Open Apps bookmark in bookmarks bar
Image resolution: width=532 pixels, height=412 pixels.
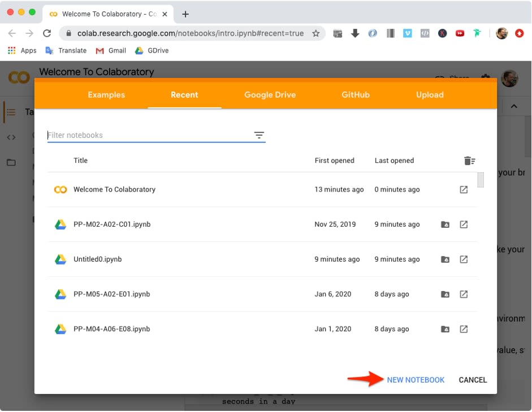pos(22,50)
